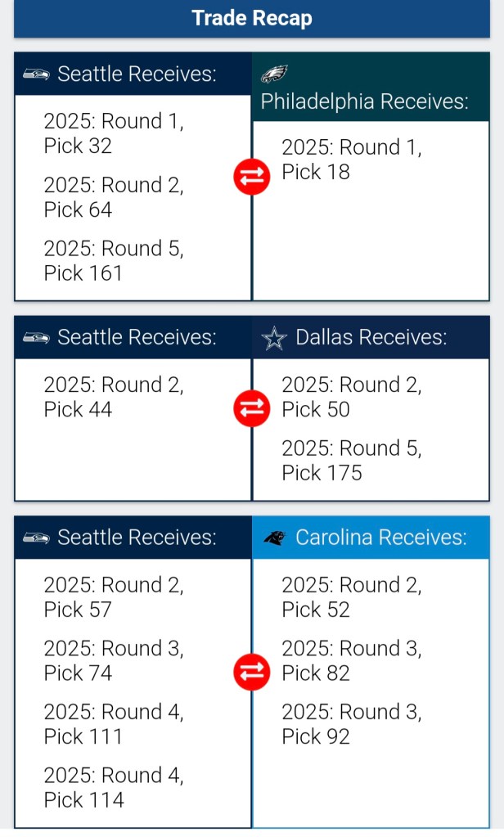The width and height of the screenshot is (504, 837).
Task: Click the Carolina Panthers logo
Action: coord(274,538)
